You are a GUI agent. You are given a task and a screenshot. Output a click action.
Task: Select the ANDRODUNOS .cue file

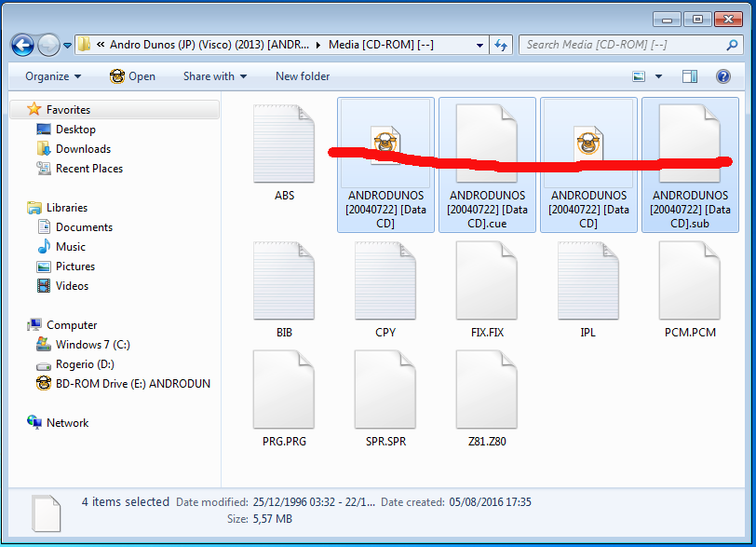[x=487, y=163]
